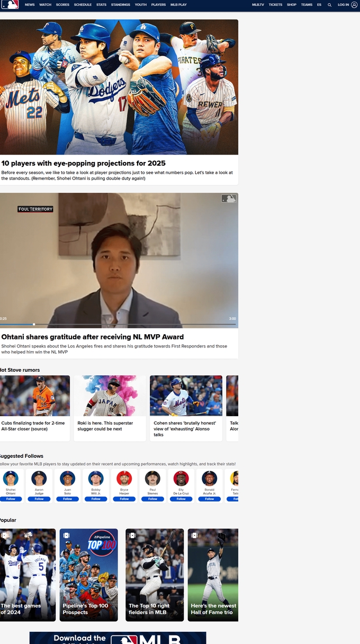Follow Bobby Witt Jr.
This screenshot has height=644, width=360.
[96, 499]
